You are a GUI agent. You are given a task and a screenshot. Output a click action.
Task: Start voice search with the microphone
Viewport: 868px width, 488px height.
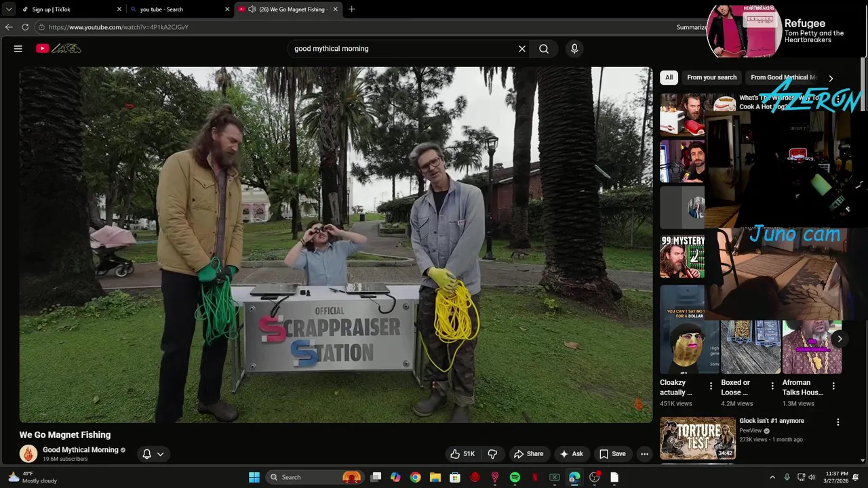coord(574,49)
